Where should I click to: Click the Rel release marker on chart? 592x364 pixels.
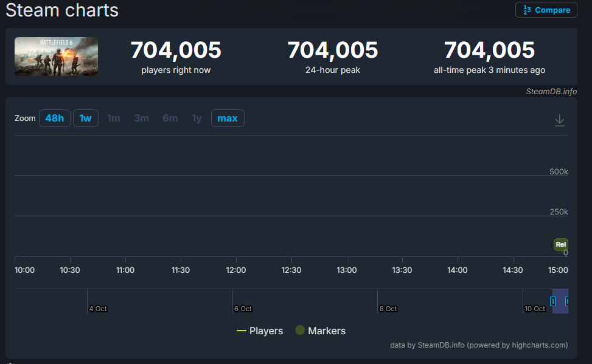tap(560, 244)
